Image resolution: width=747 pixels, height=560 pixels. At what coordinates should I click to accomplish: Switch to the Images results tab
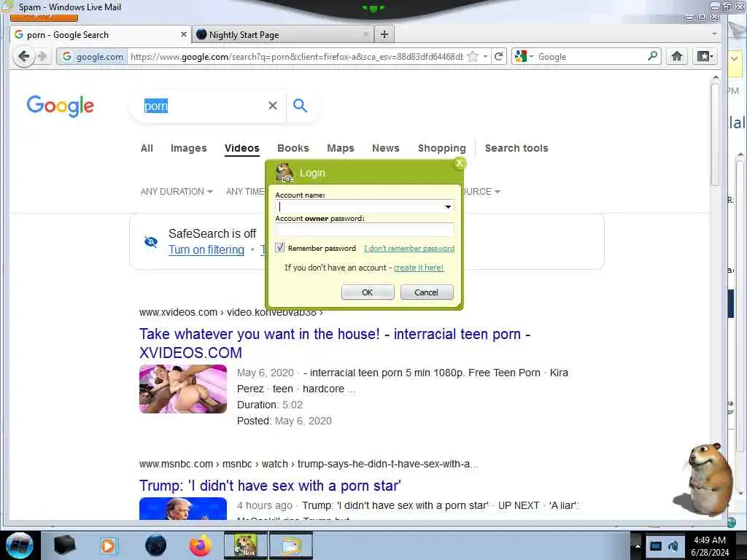pyautogui.click(x=189, y=148)
